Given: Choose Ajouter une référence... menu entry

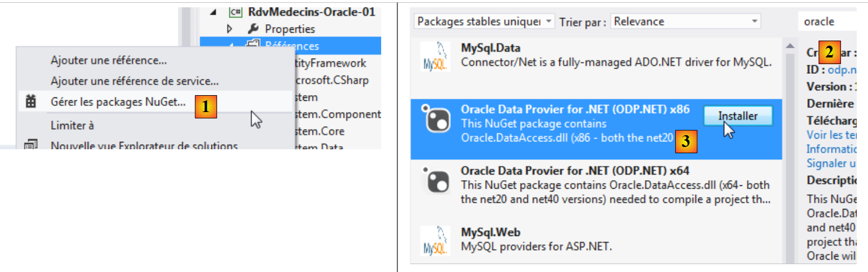Looking at the screenshot, I should pos(108,60).
